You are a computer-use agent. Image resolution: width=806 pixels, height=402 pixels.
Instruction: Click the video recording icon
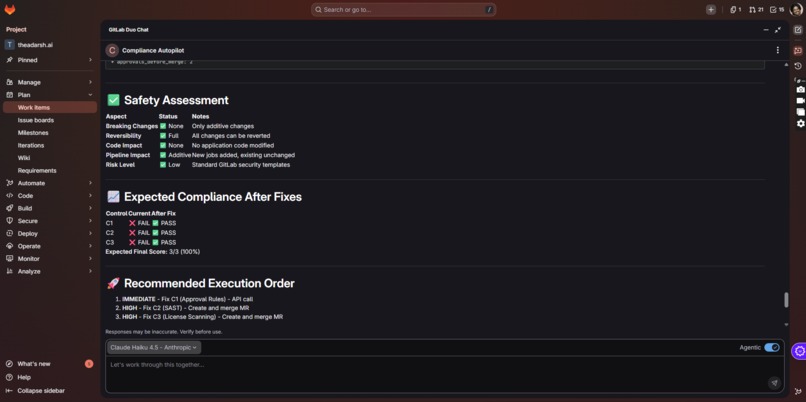pyautogui.click(x=800, y=101)
